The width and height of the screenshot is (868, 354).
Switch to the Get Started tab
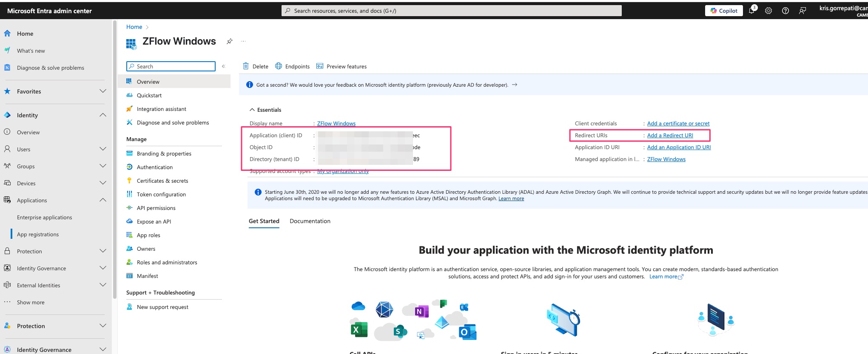coord(264,221)
